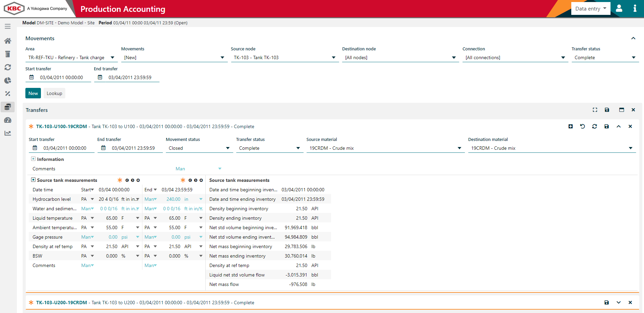Click the refresh sync icon in sidebar
Screen dimensions: 644x313
pyautogui.click(x=7, y=67)
